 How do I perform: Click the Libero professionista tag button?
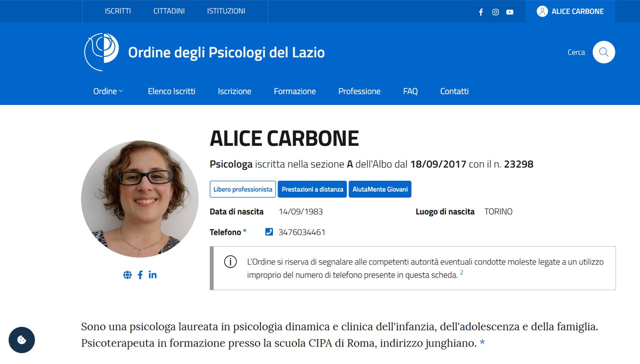click(242, 189)
